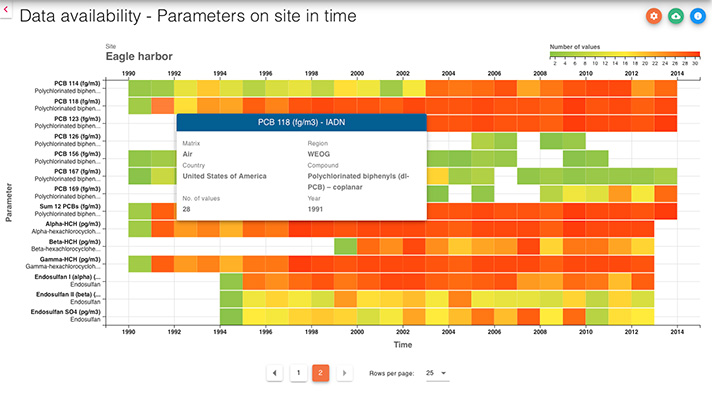Screen dimensions: 712x397
Task: Select page 1 in pagination
Action: (298, 373)
